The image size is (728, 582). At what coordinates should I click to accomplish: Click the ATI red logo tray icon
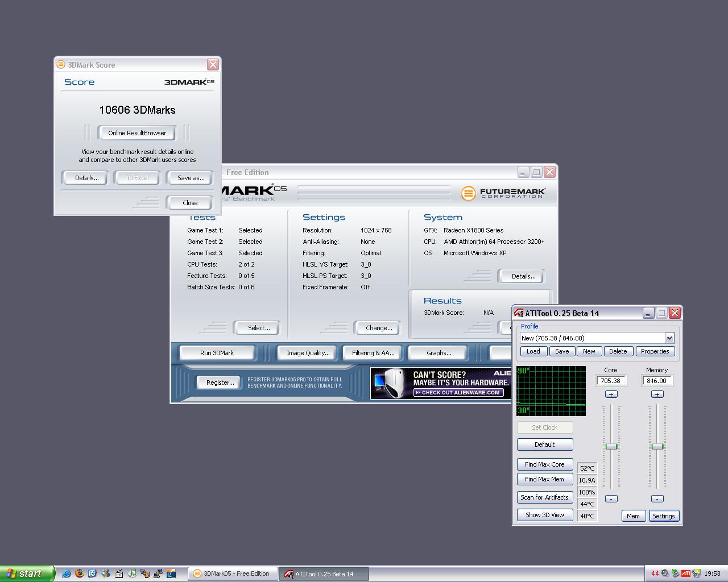click(686, 573)
